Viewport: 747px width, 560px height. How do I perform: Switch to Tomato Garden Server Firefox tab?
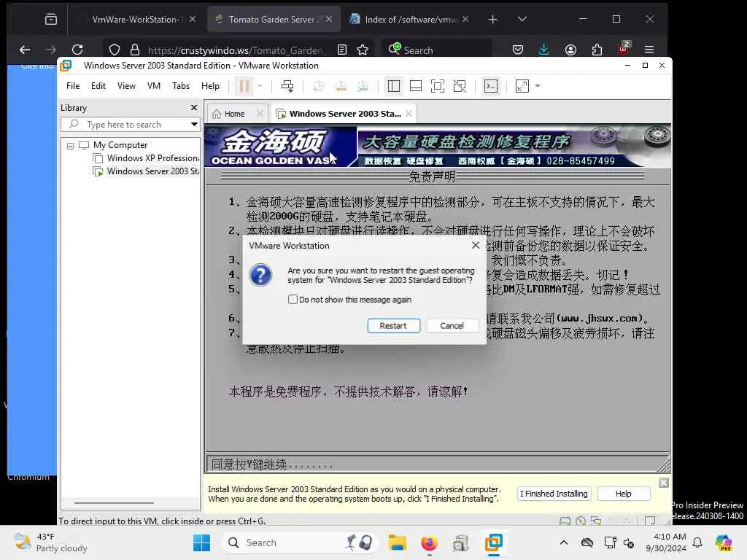tap(274, 20)
